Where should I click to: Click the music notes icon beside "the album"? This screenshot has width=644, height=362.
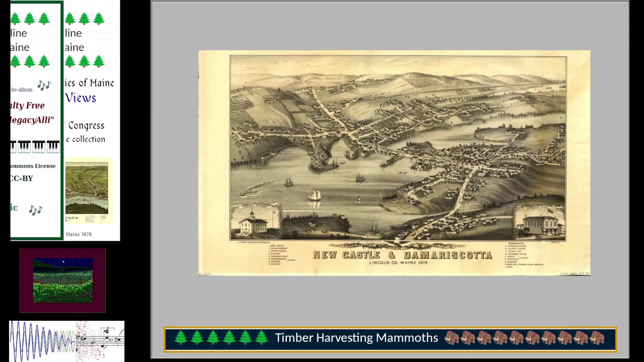pos(44,85)
